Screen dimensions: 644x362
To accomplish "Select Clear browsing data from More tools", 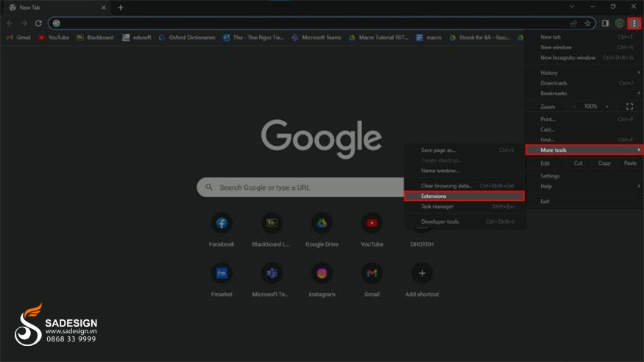I will [x=464, y=186].
